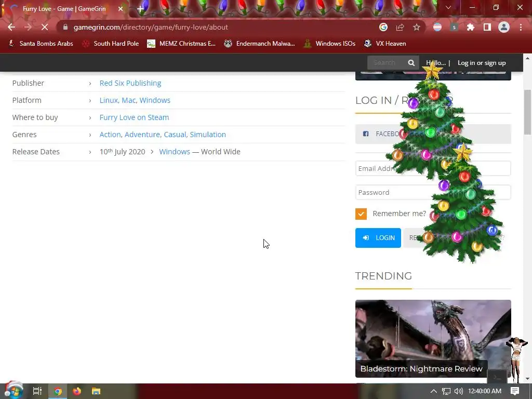This screenshot has height=399, width=532.
Task: Click page scrollbar up arrow
Action: pos(528,58)
